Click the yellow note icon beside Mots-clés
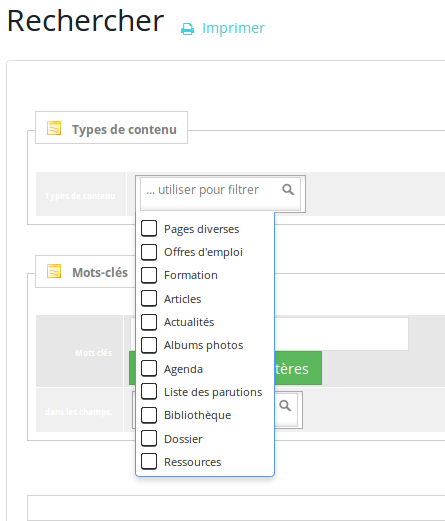 (x=54, y=271)
